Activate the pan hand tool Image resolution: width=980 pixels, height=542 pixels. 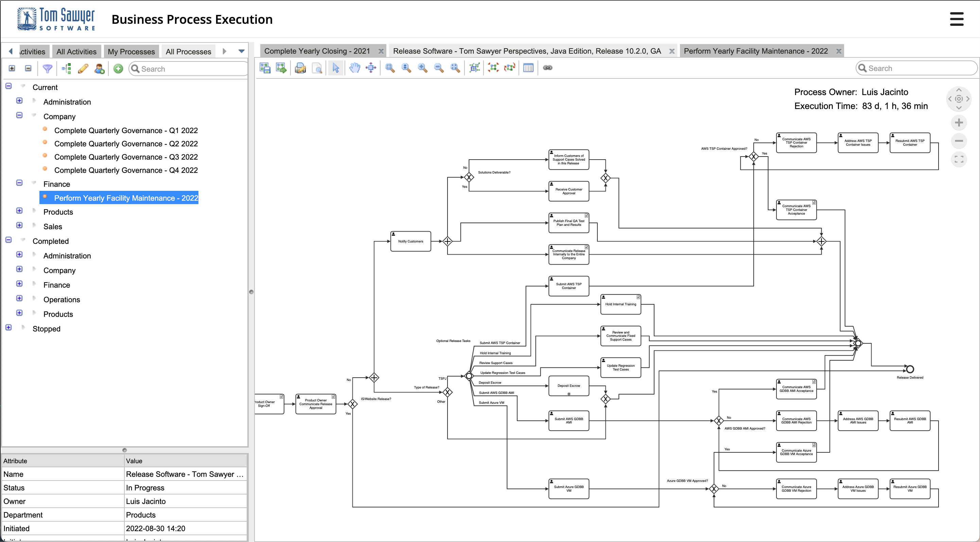354,68
